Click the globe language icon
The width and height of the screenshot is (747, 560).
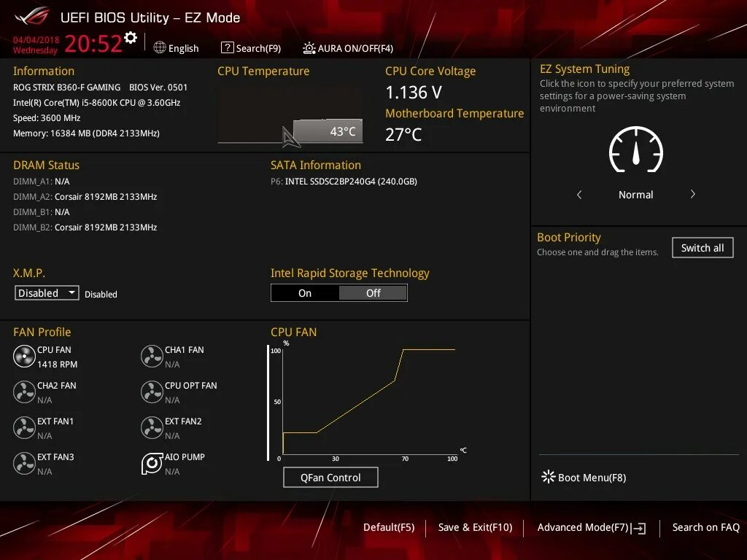160,47
